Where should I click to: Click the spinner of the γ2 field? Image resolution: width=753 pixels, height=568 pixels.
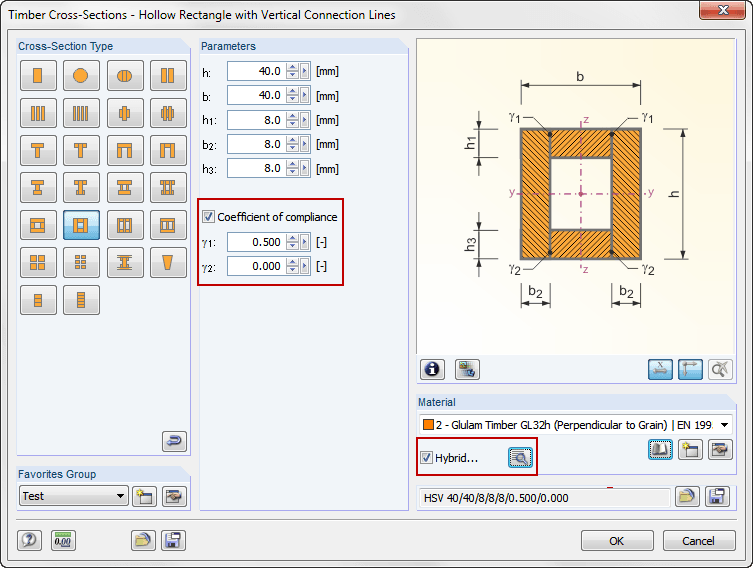coord(292,266)
